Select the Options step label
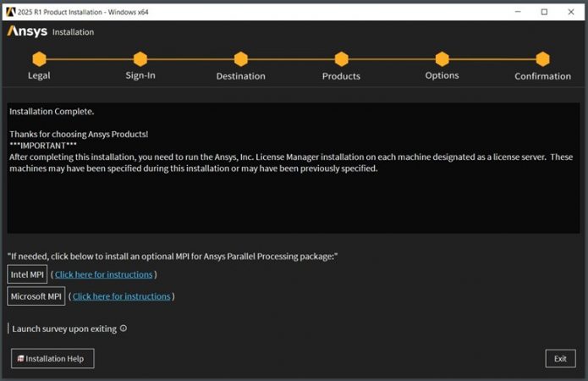This screenshot has width=588, height=381. [x=442, y=75]
